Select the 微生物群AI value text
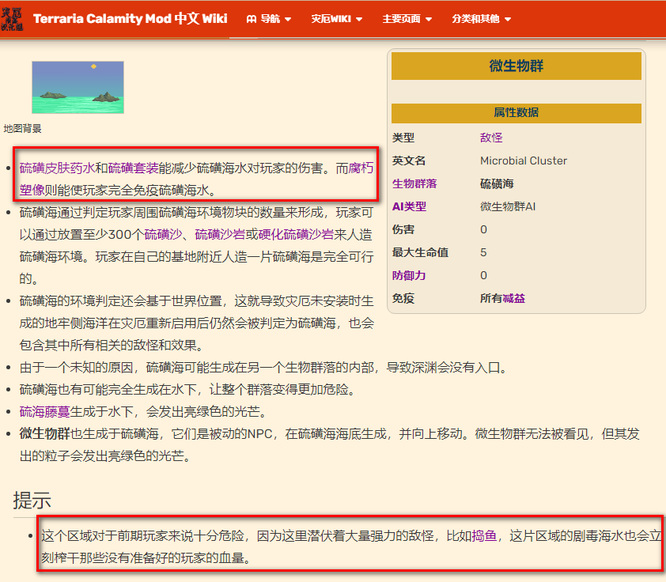The image size is (666, 582). 508,206
